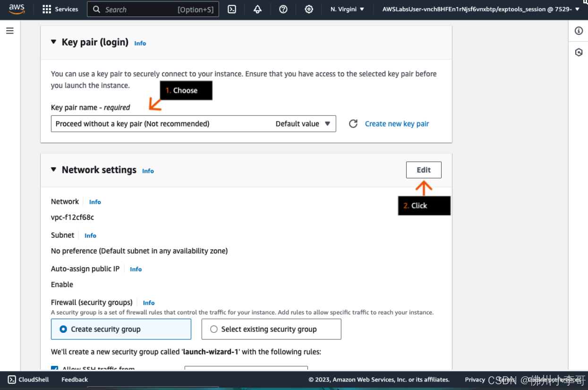Collapse the Key pair (login) section
The width and height of the screenshot is (588, 390).
tap(54, 42)
